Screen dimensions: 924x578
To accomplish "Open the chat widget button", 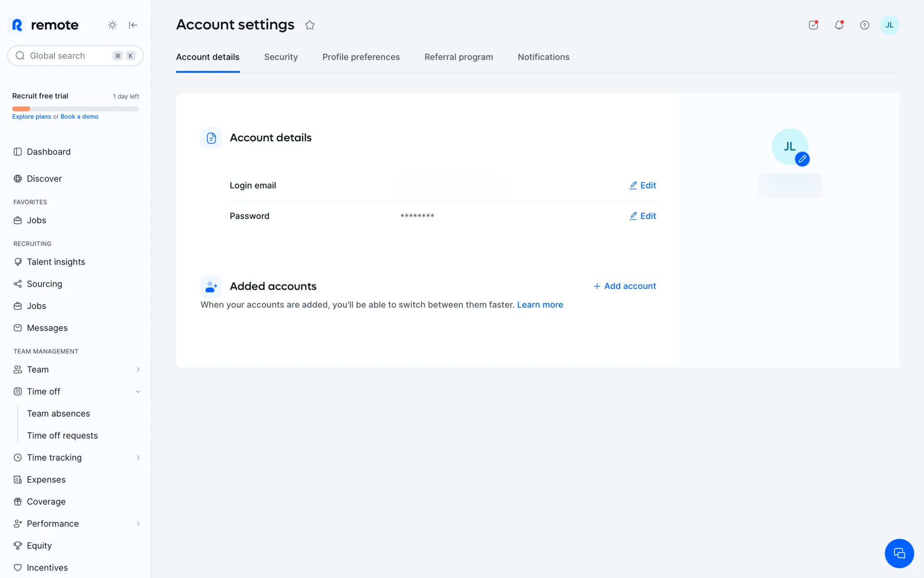I will (x=899, y=553).
